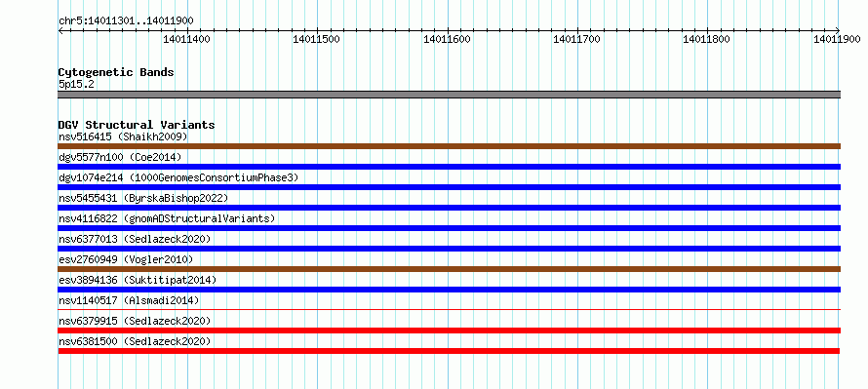The image size is (868, 389).
Task: Click the blue bar under dgv1074e214
Action: [x=449, y=187]
